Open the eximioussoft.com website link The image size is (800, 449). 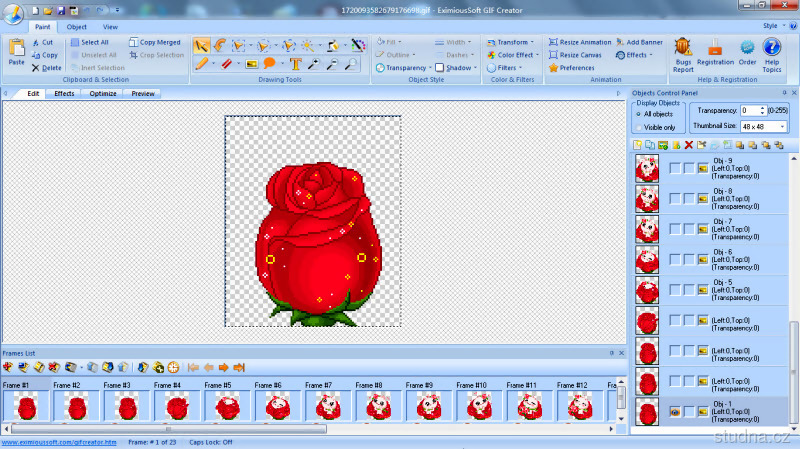tap(59, 441)
